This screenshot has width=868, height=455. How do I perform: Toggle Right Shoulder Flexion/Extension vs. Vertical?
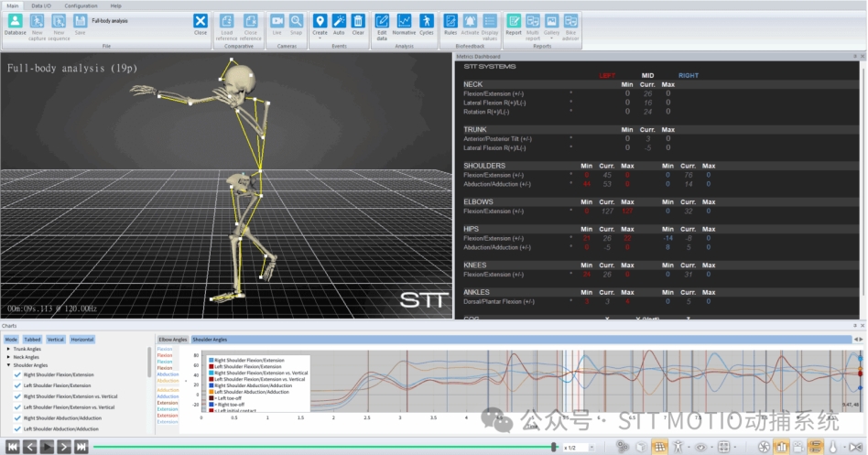click(x=17, y=396)
